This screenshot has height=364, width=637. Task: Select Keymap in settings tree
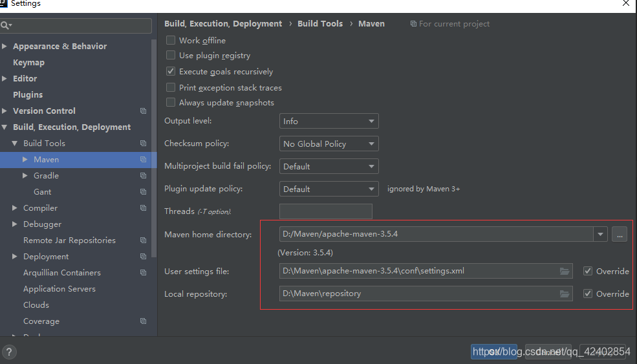click(x=28, y=63)
